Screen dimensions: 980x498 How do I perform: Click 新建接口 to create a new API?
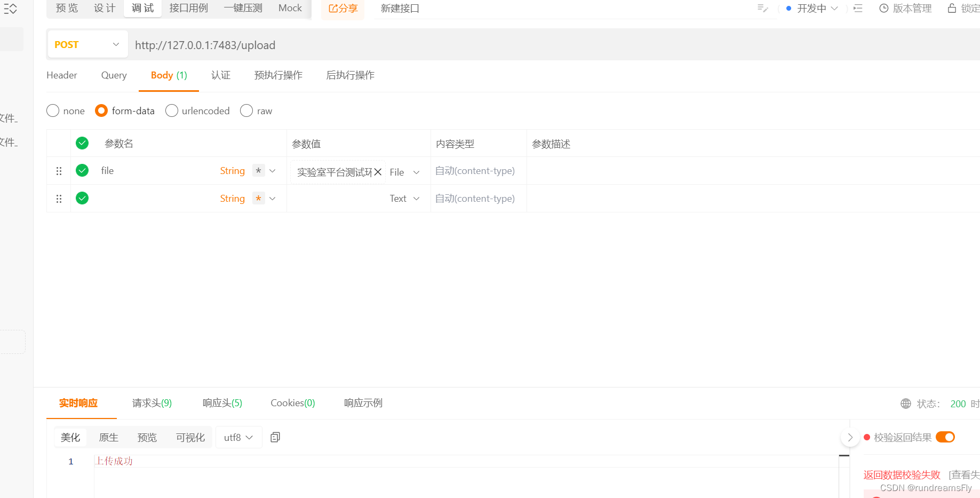(x=400, y=8)
